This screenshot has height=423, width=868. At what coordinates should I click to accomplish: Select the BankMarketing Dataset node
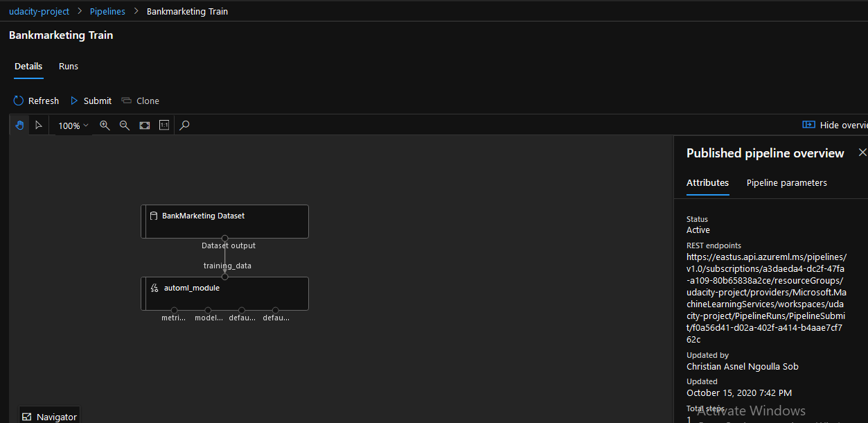[x=224, y=221]
